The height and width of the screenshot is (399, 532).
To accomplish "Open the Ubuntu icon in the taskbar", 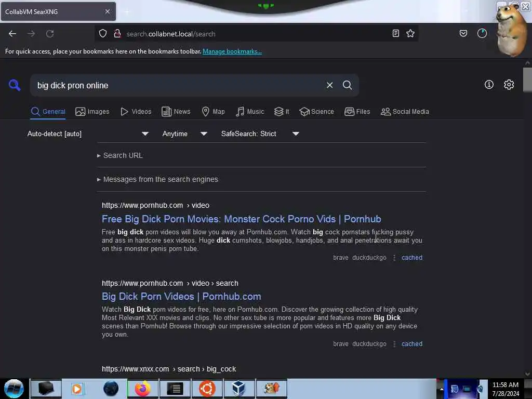I will coord(207,389).
